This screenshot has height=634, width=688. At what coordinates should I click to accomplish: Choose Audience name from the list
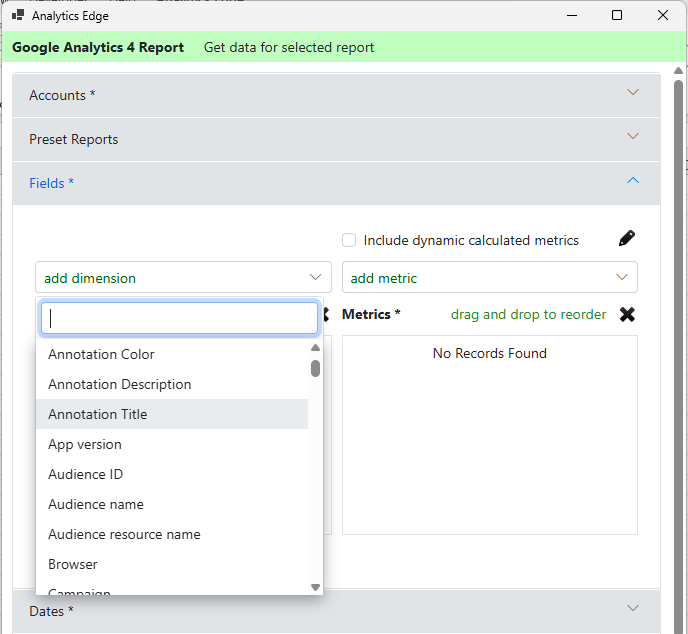tap(96, 504)
